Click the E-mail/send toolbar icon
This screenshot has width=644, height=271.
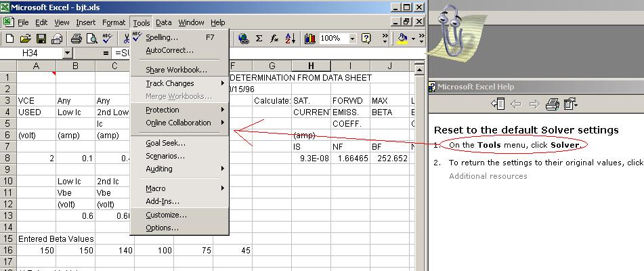coord(57,39)
